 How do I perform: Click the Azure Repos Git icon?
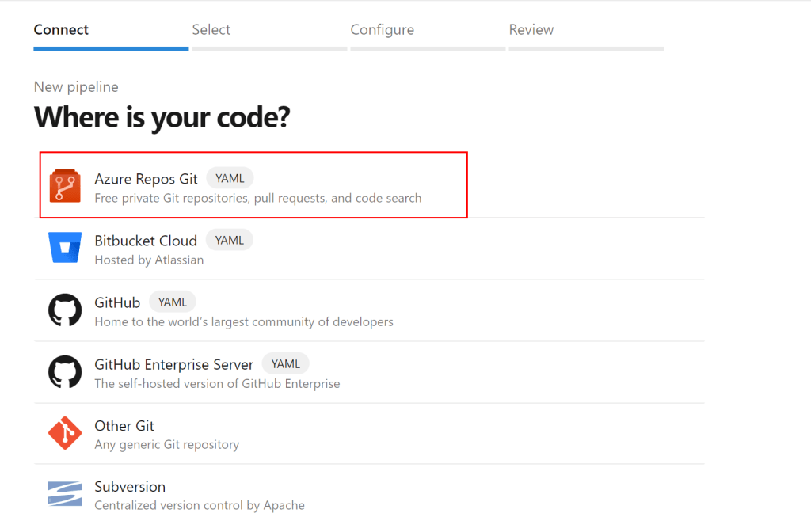65,185
